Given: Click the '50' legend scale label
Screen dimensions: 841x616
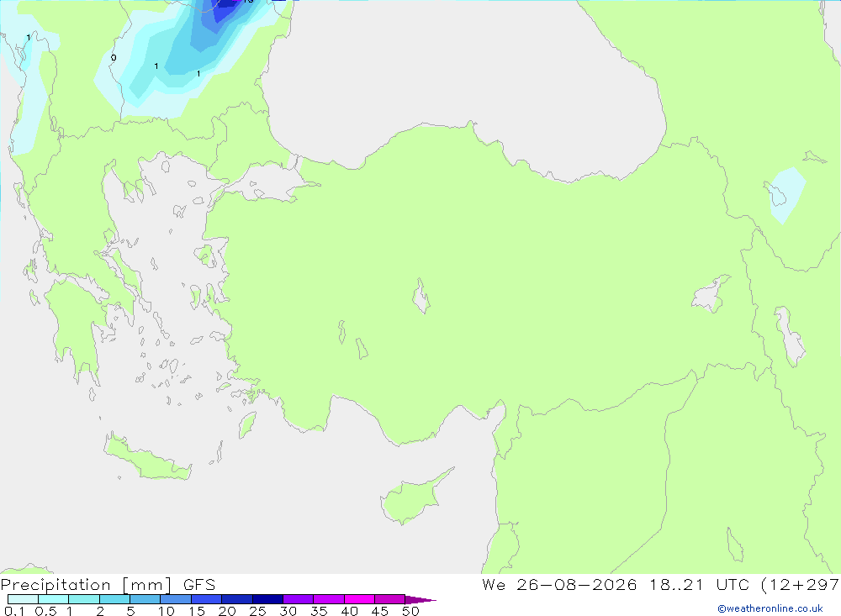Looking at the screenshot, I should [410, 611].
